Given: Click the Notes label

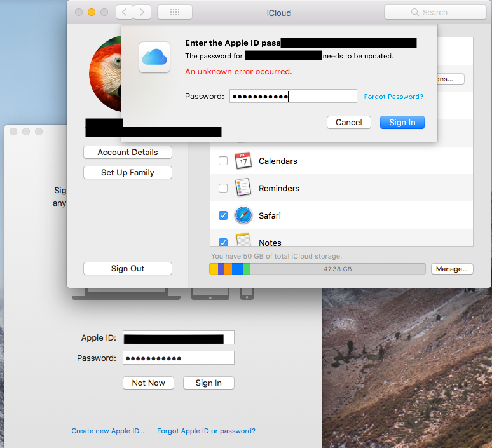Looking at the screenshot, I should (270, 243).
